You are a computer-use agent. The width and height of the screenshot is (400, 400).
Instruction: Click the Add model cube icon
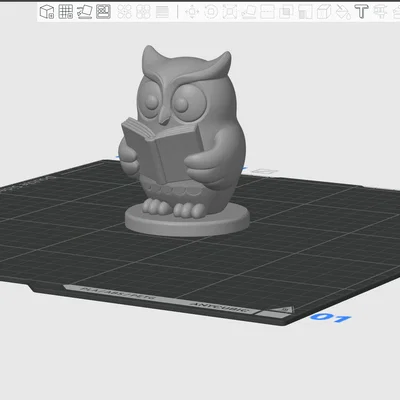[47, 12]
